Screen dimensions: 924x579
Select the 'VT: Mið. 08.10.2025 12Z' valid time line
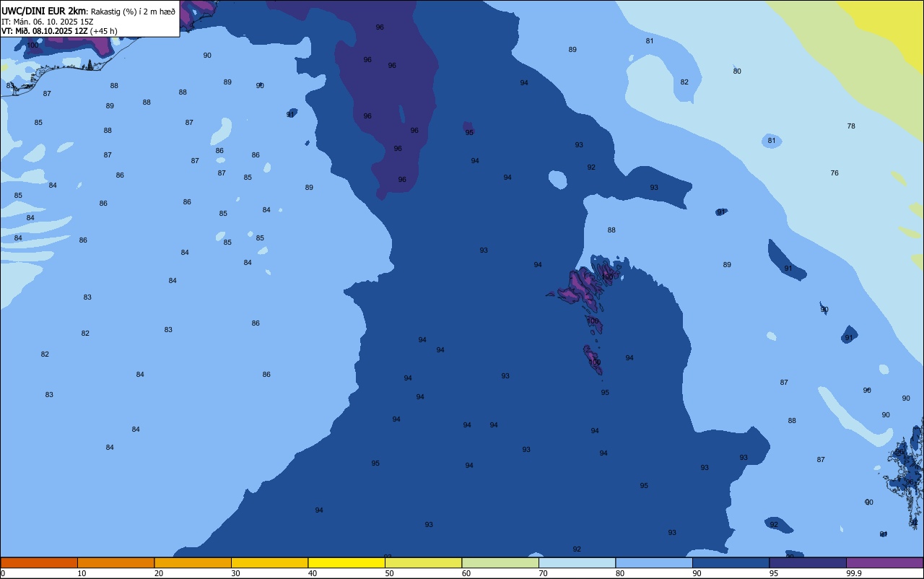click(x=45, y=31)
